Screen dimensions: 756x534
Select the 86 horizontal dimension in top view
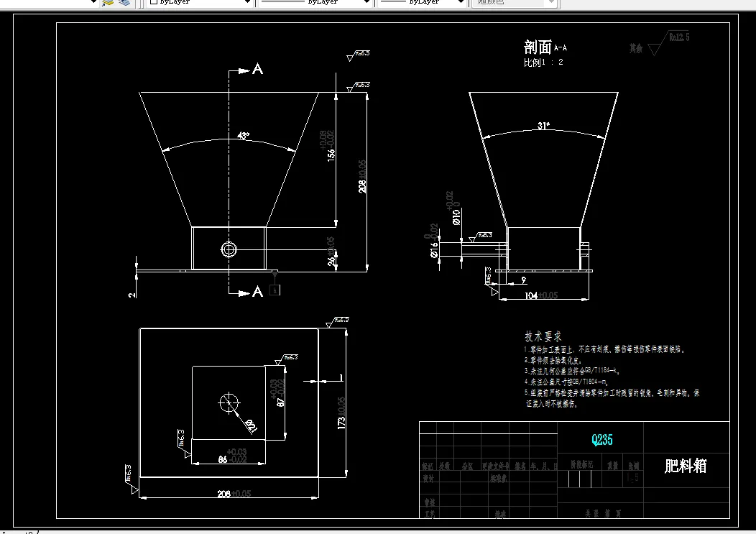[x=222, y=459]
